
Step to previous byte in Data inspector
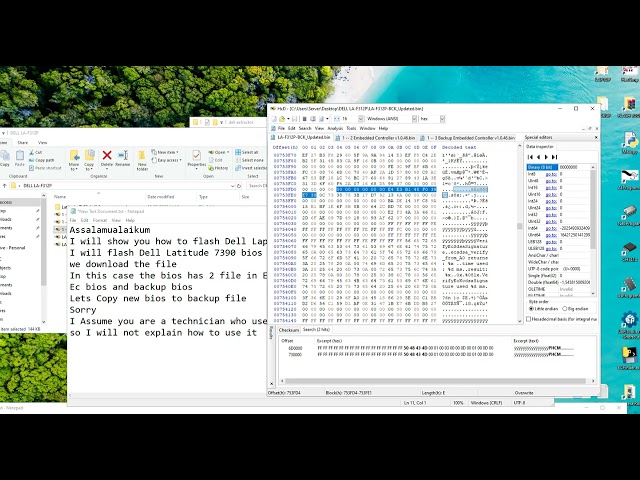point(538,157)
